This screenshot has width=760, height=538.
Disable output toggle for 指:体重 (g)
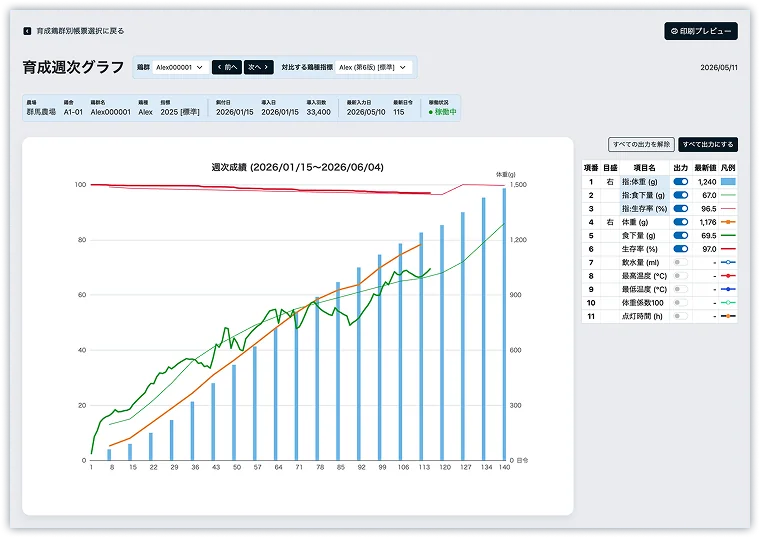(681, 182)
